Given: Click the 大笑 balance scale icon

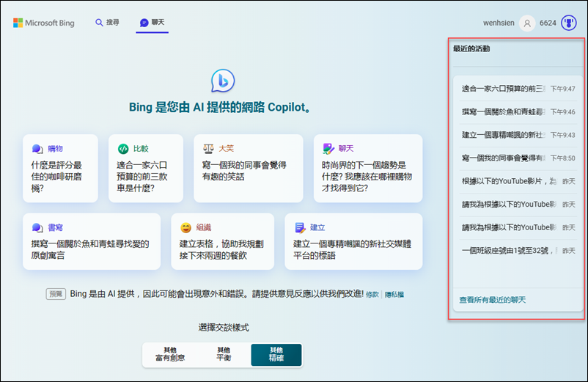Looking at the screenshot, I should tap(208, 149).
